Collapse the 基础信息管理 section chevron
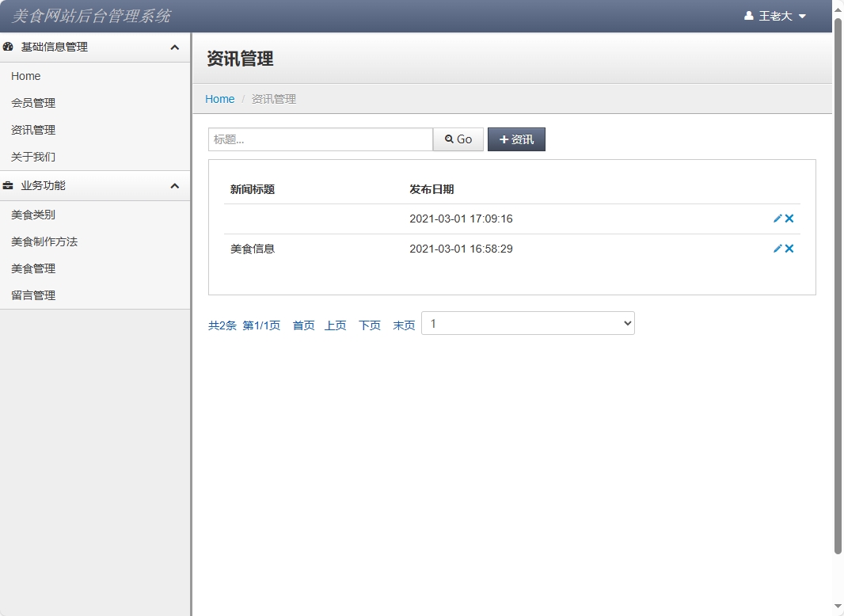This screenshot has height=616, width=844. 175,48
